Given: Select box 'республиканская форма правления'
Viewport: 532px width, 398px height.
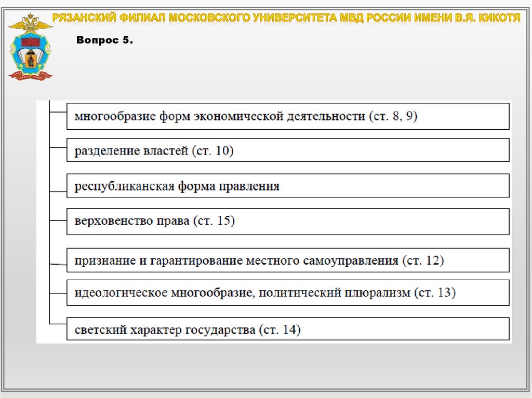Looking at the screenshot, I should 288,186.
